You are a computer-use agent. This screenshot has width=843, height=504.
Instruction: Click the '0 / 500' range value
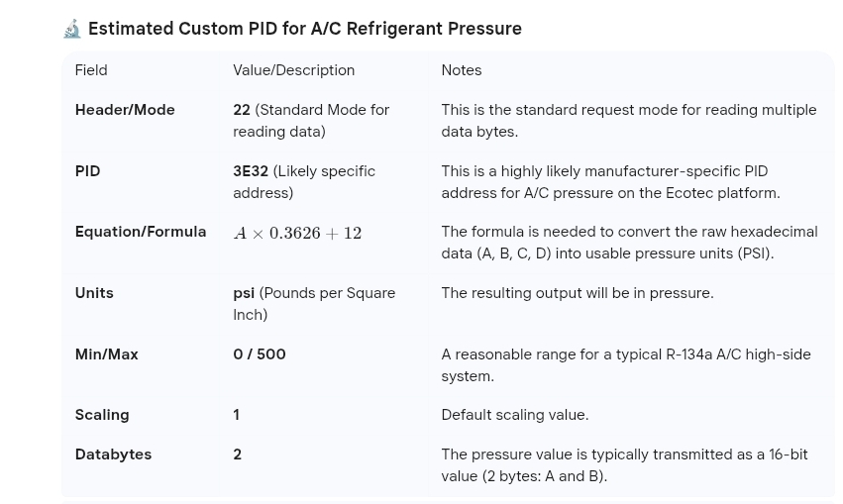coord(260,354)
